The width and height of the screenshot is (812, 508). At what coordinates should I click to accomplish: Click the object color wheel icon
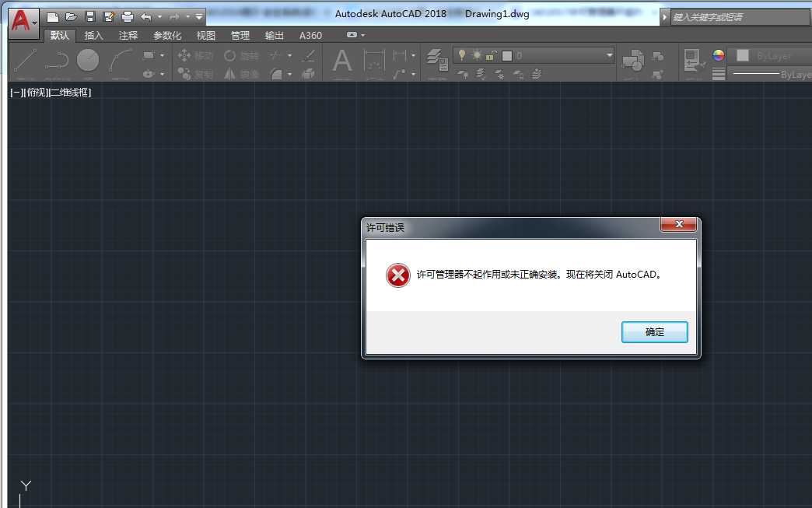pyautogui.click(x=718, y=55)
